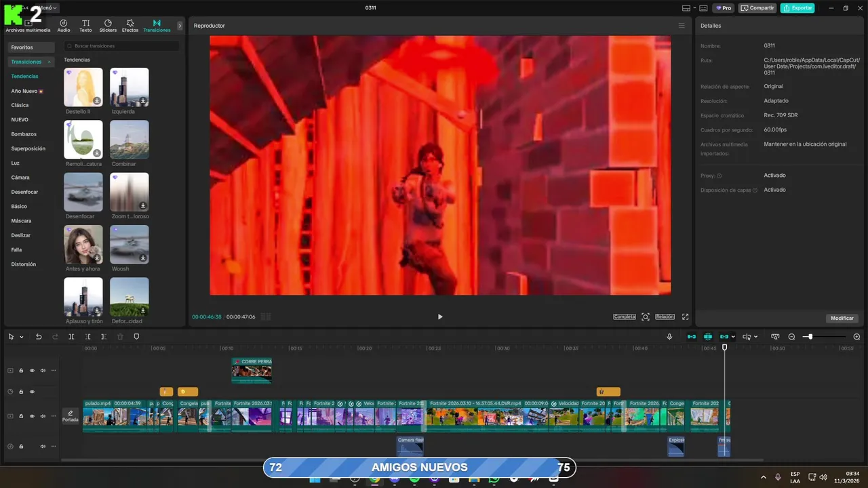Viewport: 868px width, 488px height.
Task: Download the Antes y ahora transition
Action: point(97,258)
